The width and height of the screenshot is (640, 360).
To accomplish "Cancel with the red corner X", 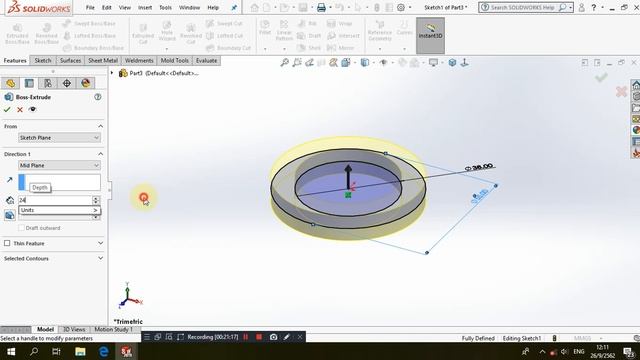I will (x=621, y=91).
